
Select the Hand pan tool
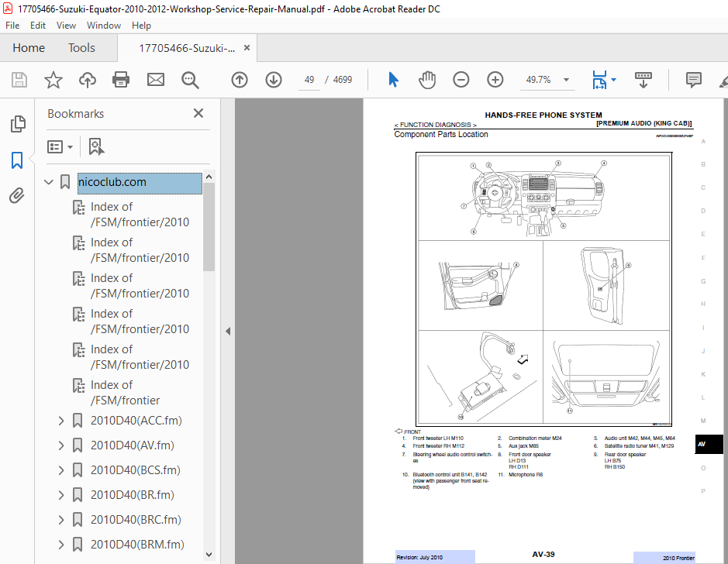[x=427, y=80]
